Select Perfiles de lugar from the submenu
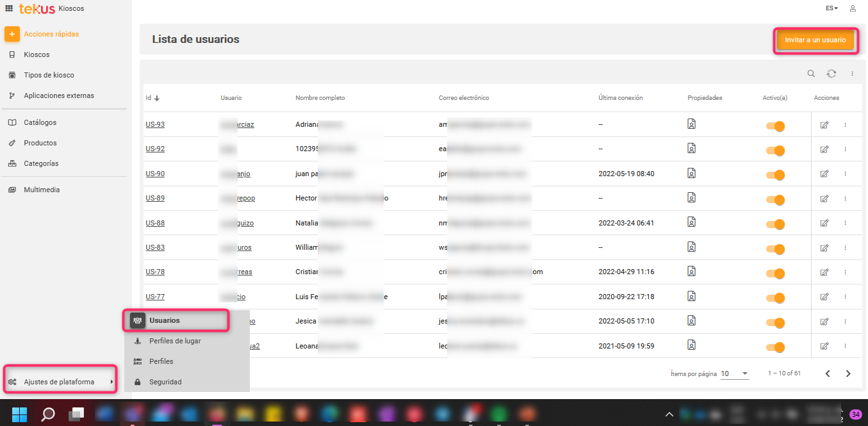868x426 pixels. (175, 341)
